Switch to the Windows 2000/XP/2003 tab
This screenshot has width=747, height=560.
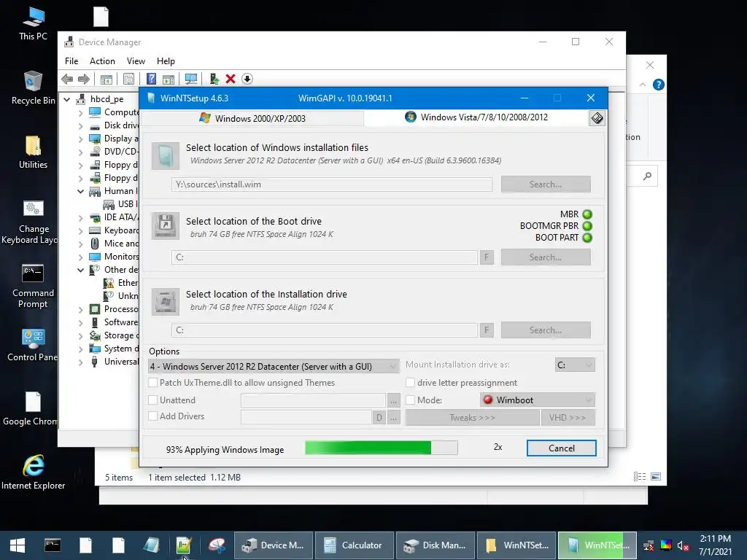point(252,118)
